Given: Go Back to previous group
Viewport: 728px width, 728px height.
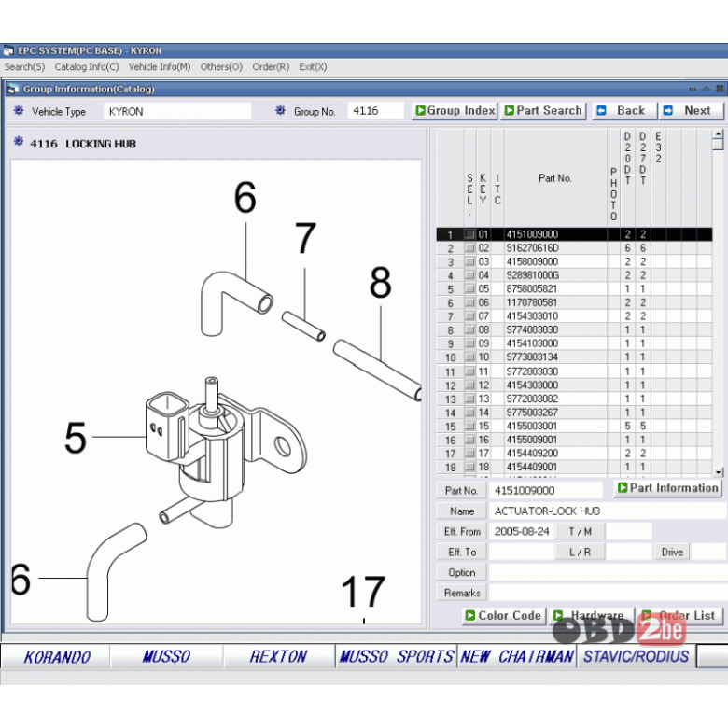Looking at the screenshot, I should pos(624,111).
